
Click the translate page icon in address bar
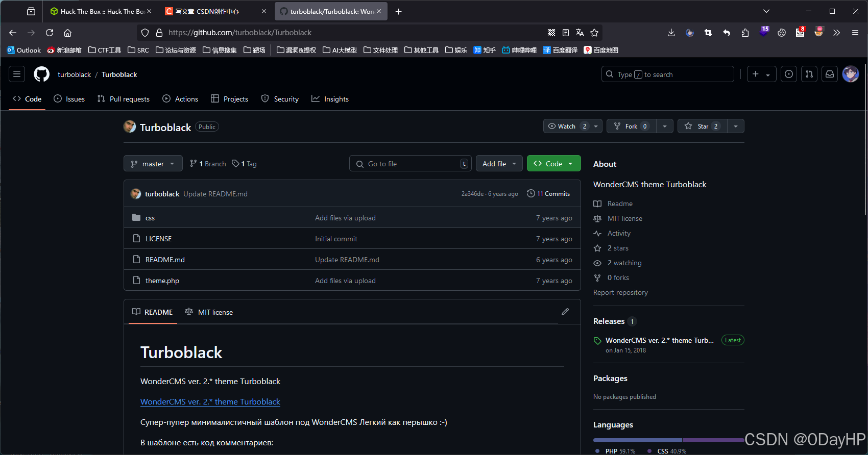(x=580, y=33)
